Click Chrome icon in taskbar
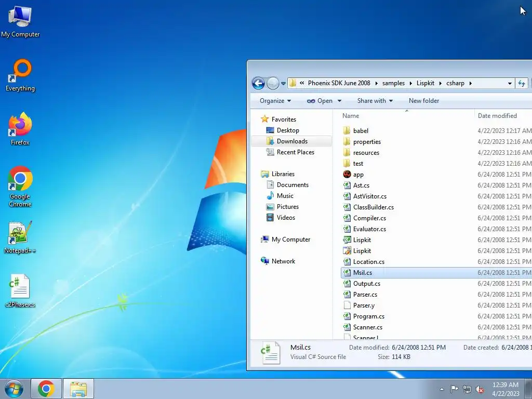Image resolution: width=532 pixels, height=399 pixels. (46, 389)
